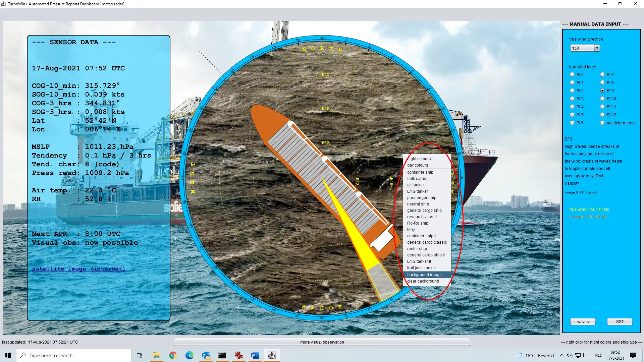Select ferry from ship type list
Image resolution: width=644 pixels, height=362 pixels.
[411, 229]
